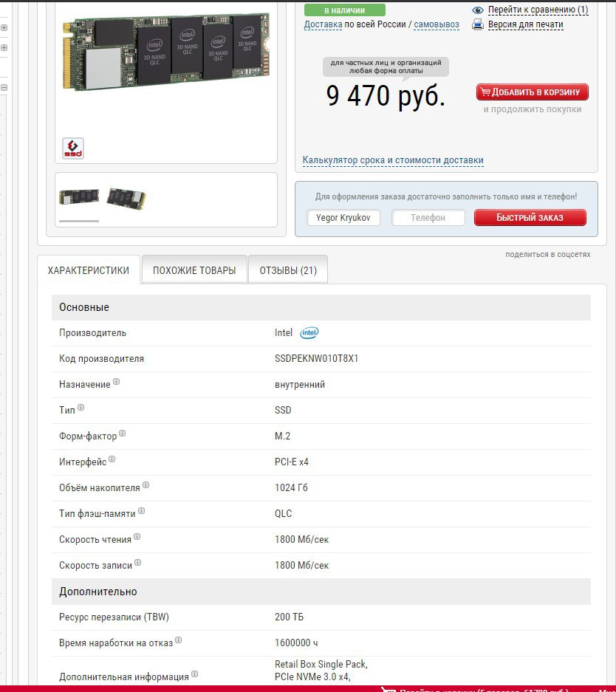Click info icon next to Скорость чтения
The height and width of the screenshot is (692, 616).
137,537
